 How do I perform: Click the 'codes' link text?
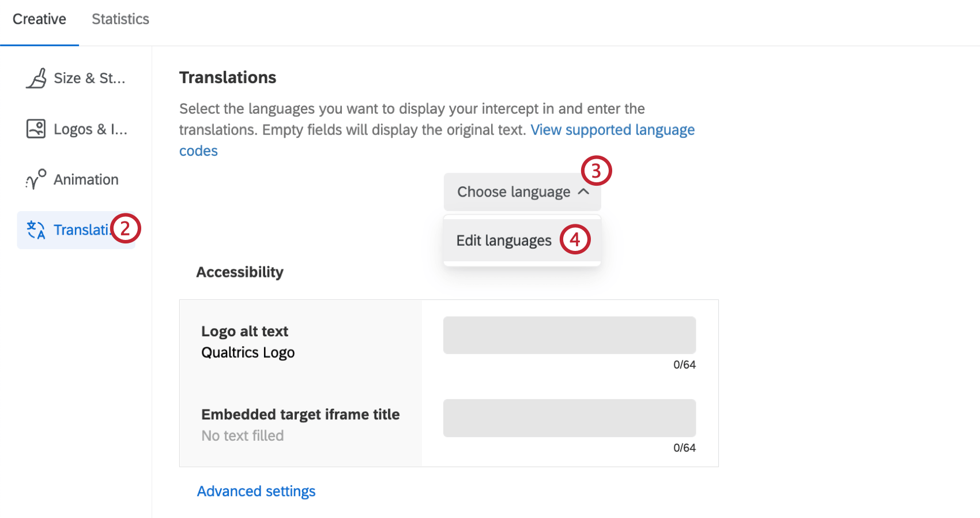[198, 151]
